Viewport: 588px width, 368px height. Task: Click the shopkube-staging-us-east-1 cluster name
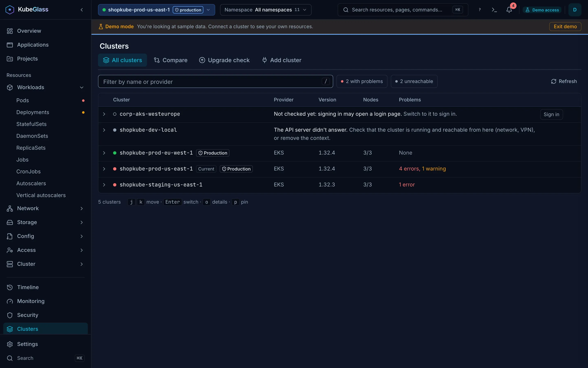coord(161,185)
